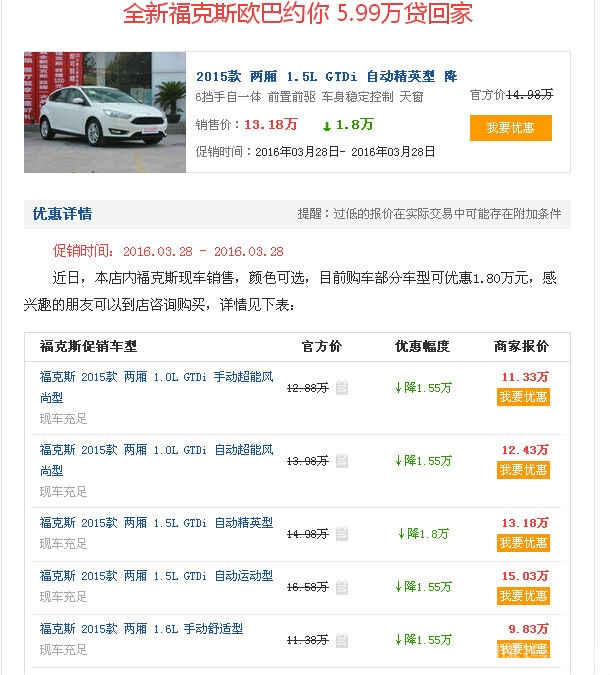This screenshot has height=675, width=610.
Task: Click the 官方价 column header
Action: click(322, 346)
